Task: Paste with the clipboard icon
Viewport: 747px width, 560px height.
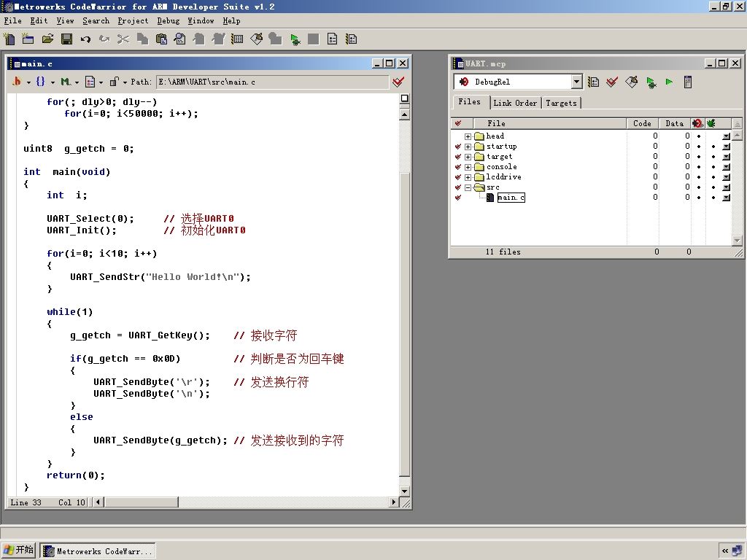Action: pyautogui.click(x=161, y=39)
